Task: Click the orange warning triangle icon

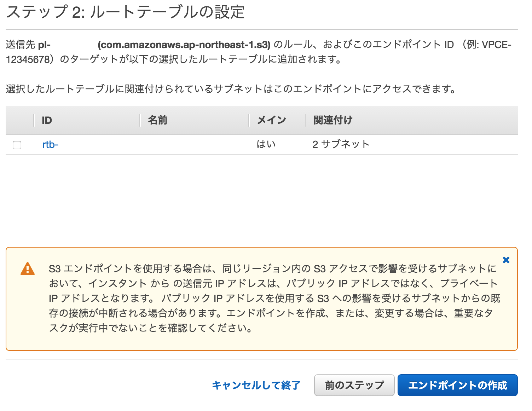Action: click(28, 269)
